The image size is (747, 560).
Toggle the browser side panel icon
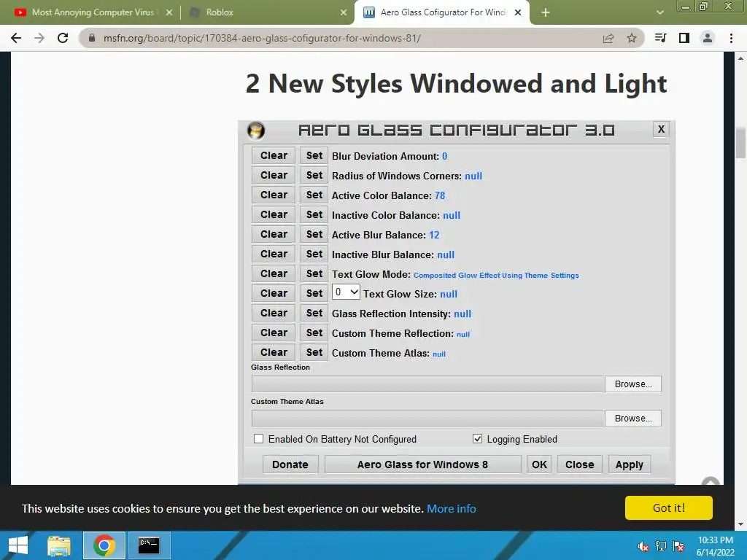(x=684, y=38)
